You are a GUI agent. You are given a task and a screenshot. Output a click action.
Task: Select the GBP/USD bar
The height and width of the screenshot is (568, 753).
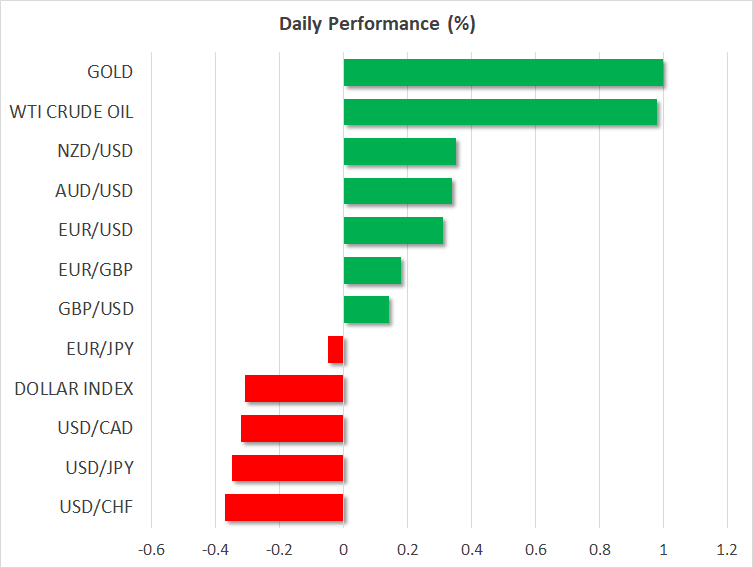pos(366,310)
